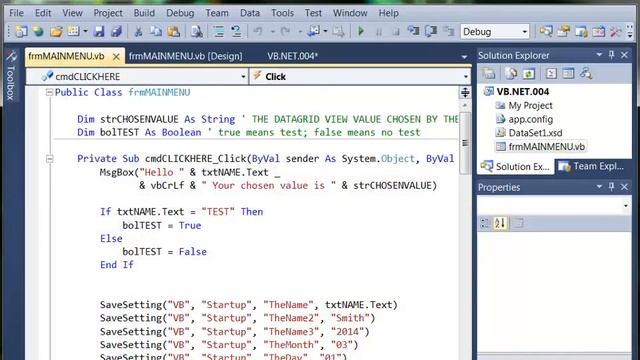Collapse the Public Class frmMAINMENU region

[x=49, y=92]
